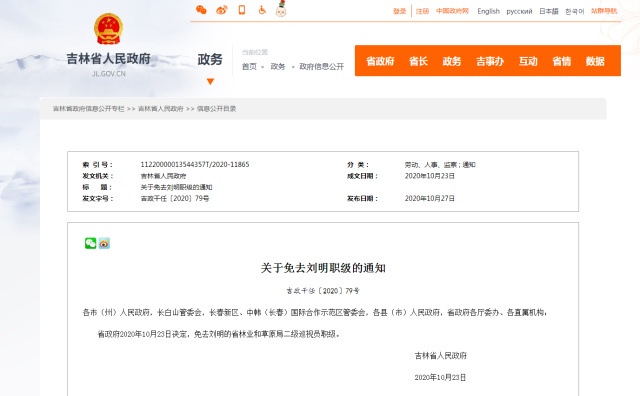Share article via green WeChat icon
640x396 pixels.
(x=90, y=243)
